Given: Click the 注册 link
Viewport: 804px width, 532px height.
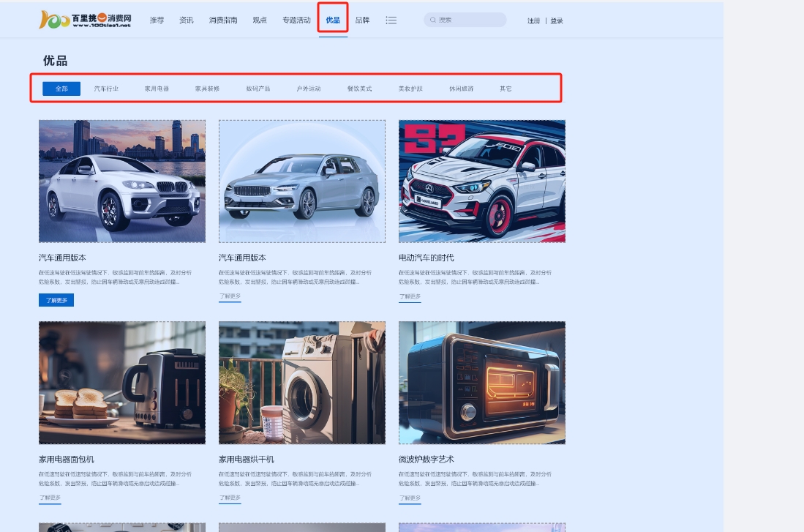Looking at the screenshot, I should (534, 20).
